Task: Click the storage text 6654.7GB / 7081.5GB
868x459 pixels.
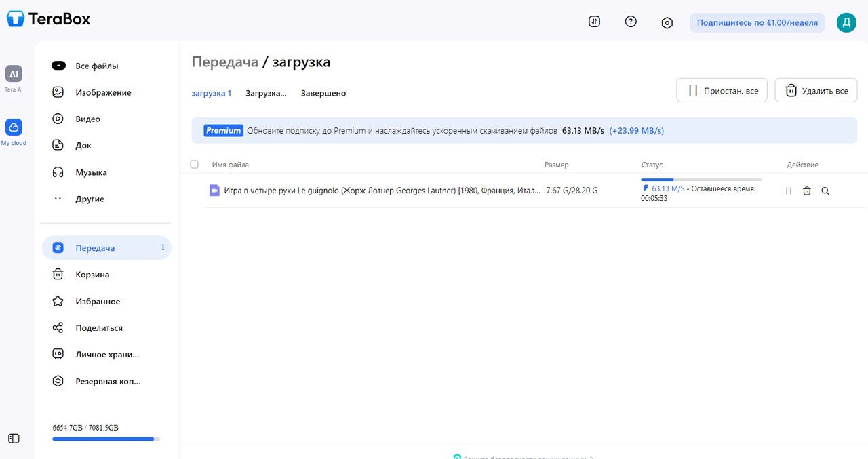Action: pyautogui.click(x=85, y=428)
